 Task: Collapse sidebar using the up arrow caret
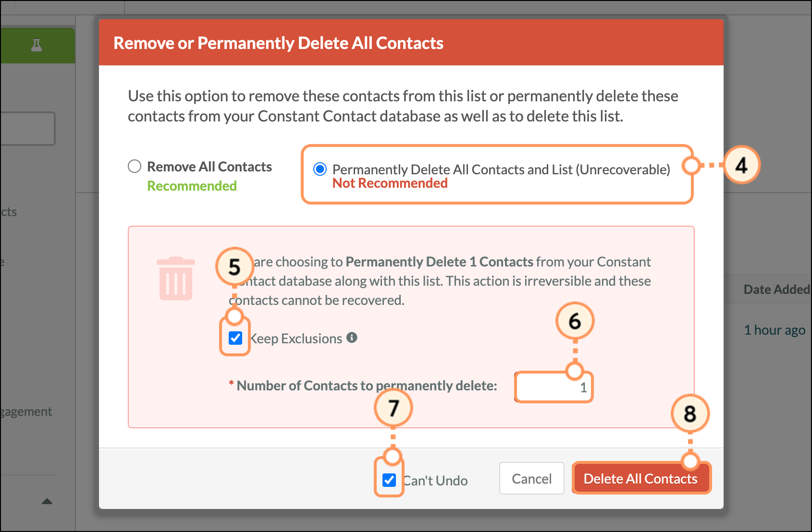click(47, 501)
